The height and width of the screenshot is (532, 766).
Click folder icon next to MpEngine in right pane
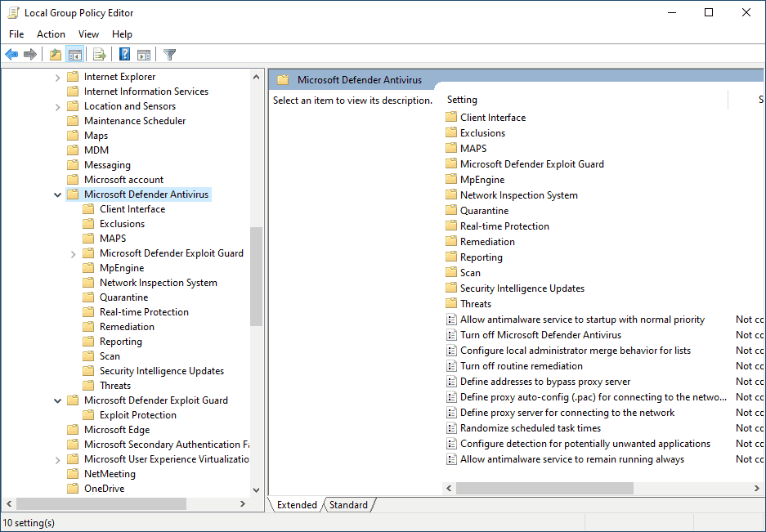(x=451, y=180)
